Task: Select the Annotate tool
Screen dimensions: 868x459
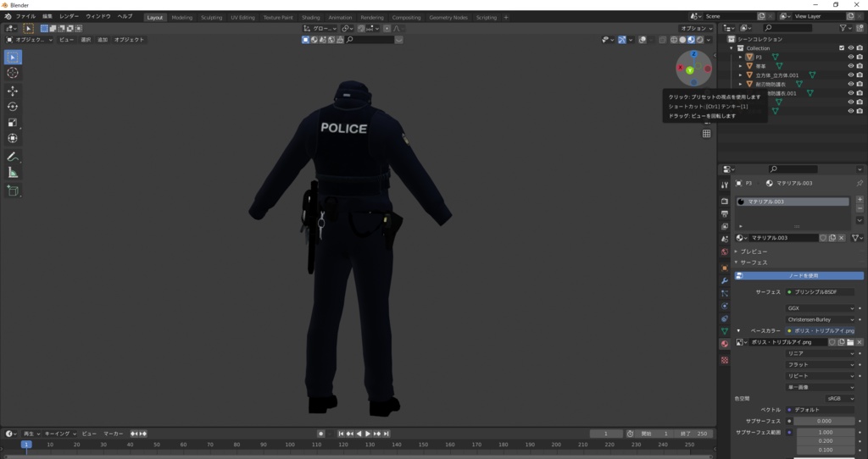Action: pyautogui.click(x=13, y=157)
